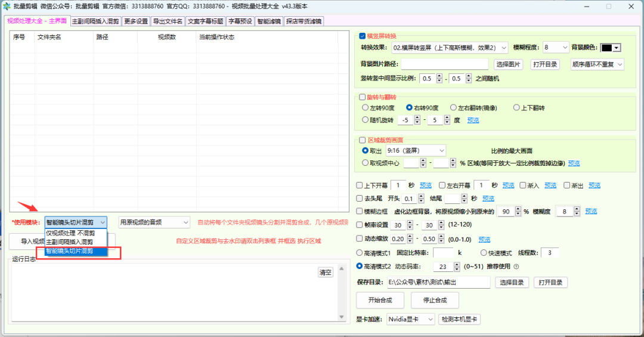Click the 保存目录 path input field
The width and height of the screenshot is (644, 337).
[438, 282]
